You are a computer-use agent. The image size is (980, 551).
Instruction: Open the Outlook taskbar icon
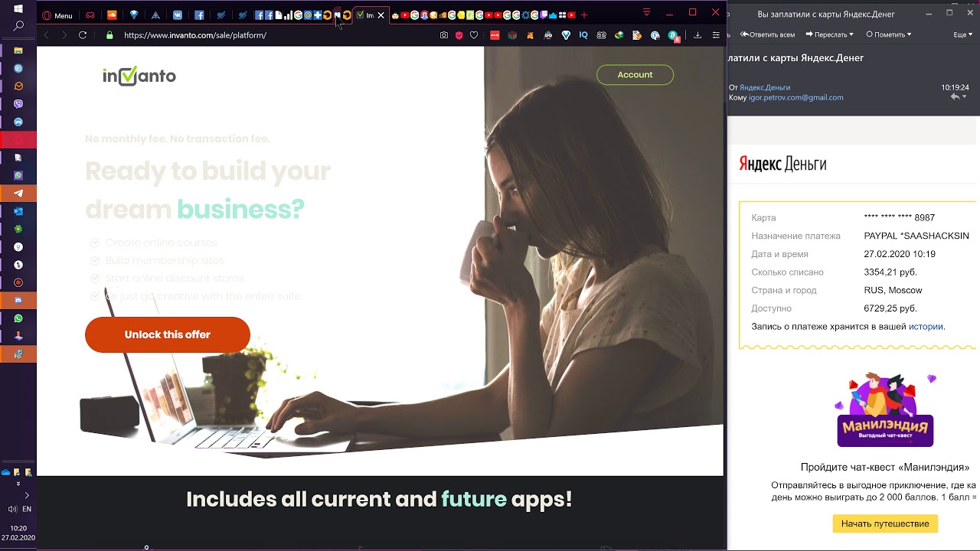(x=18, y=211)
